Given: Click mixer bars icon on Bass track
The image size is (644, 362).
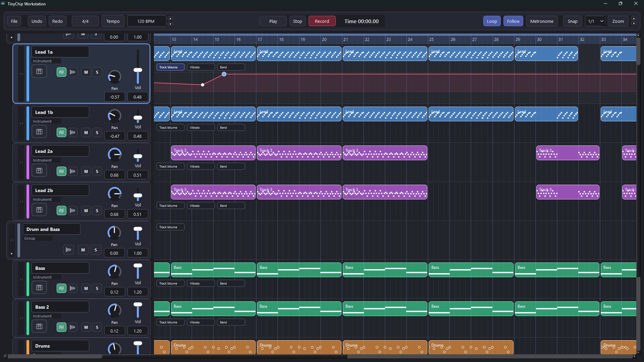Looking at the screenshot, I should coord(72,288).
